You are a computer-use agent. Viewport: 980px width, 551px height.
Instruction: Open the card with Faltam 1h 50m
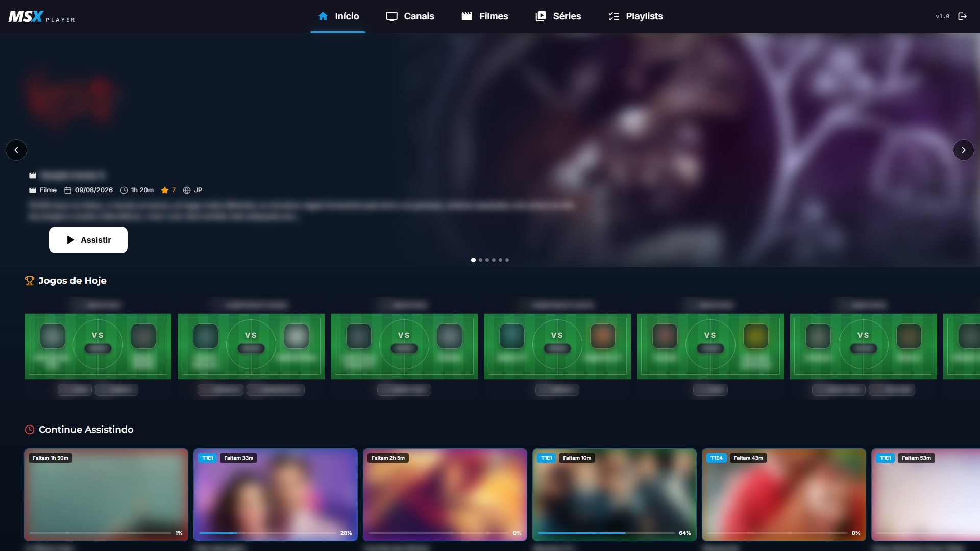(106, 494)
